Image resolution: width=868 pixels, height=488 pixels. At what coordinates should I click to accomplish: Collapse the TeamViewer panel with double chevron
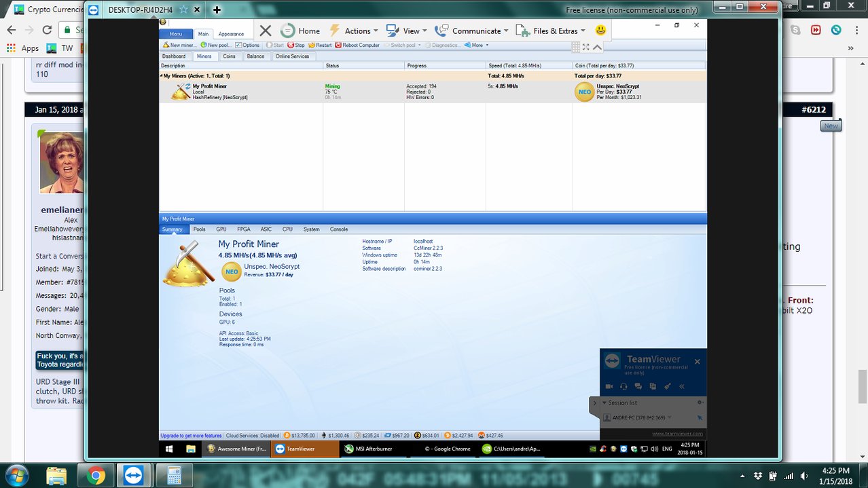(x=682, y=386)
